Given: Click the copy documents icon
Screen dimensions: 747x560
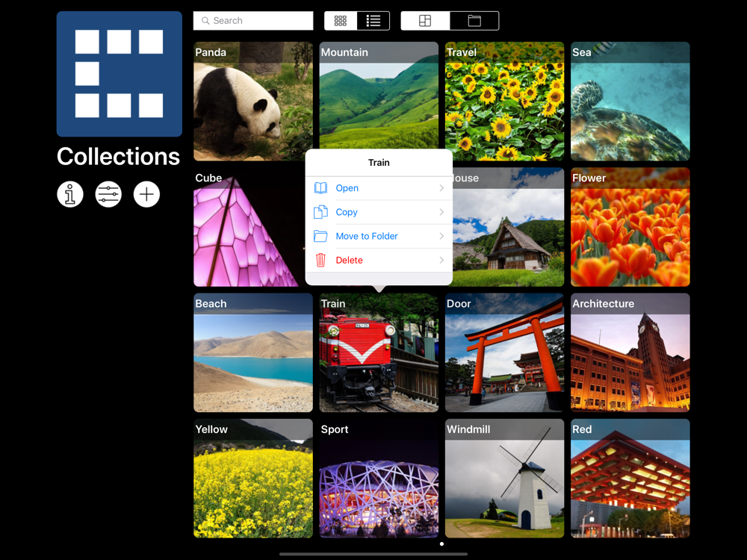Looking at the screenshot, I should [x=320, y=212].
